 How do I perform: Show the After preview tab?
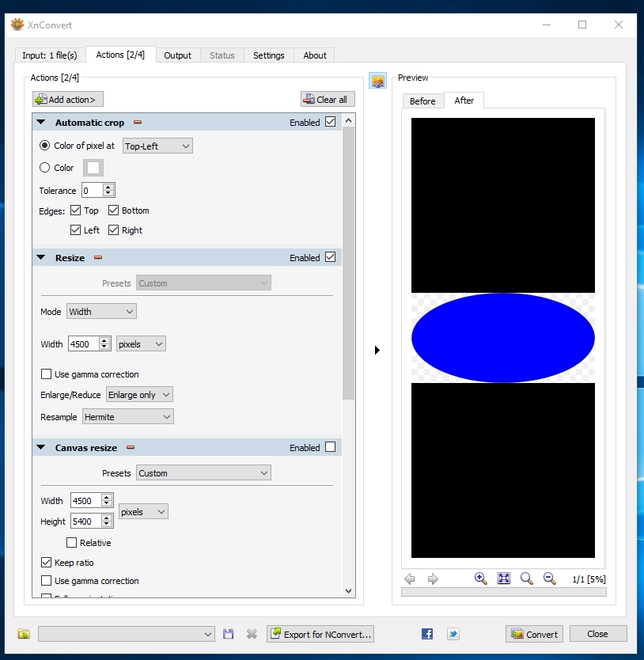pos(464,101)
